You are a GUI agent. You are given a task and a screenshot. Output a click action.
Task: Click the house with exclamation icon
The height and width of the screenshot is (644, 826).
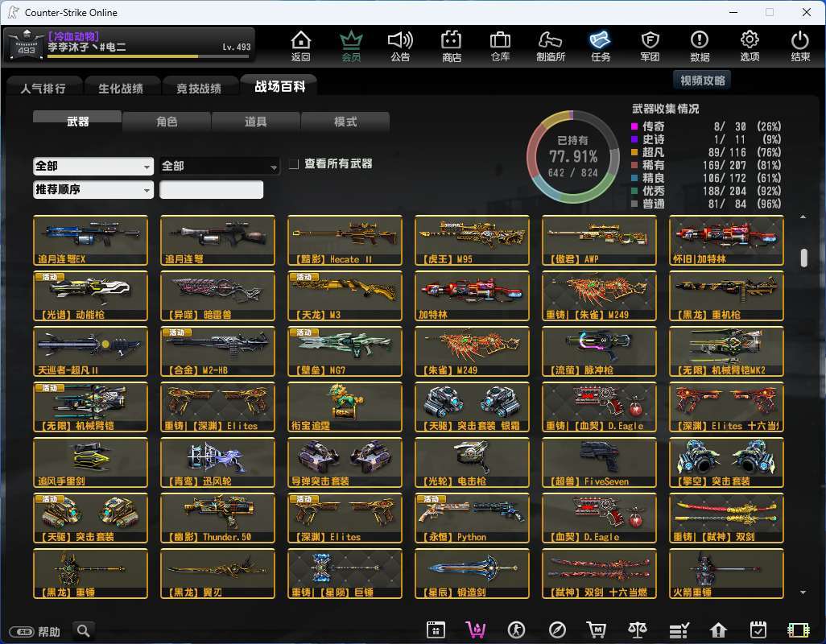[x=718, y=630]
